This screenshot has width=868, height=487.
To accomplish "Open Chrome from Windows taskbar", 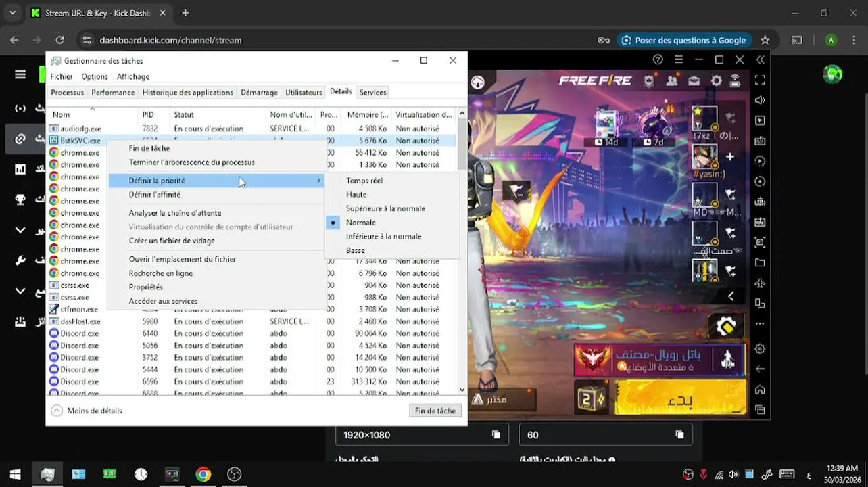I will (x=203, y=474).
